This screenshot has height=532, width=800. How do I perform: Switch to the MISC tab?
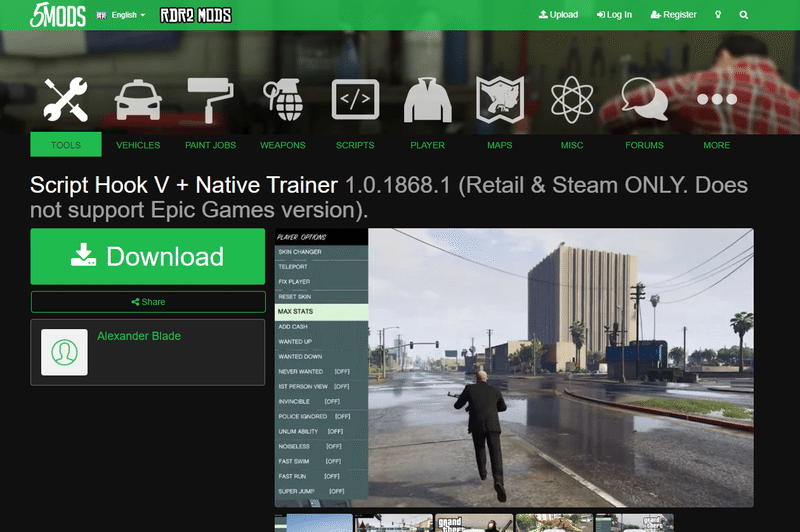pos(572,145)
